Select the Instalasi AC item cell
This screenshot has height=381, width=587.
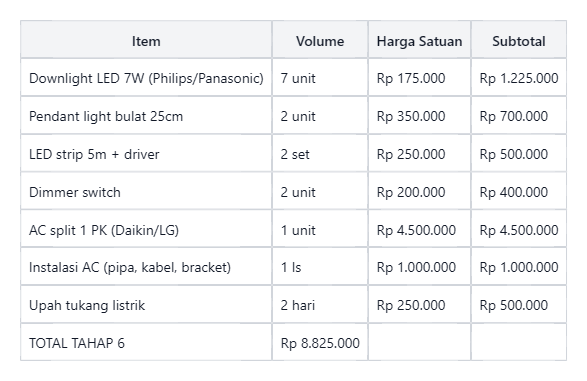point(146,266)
